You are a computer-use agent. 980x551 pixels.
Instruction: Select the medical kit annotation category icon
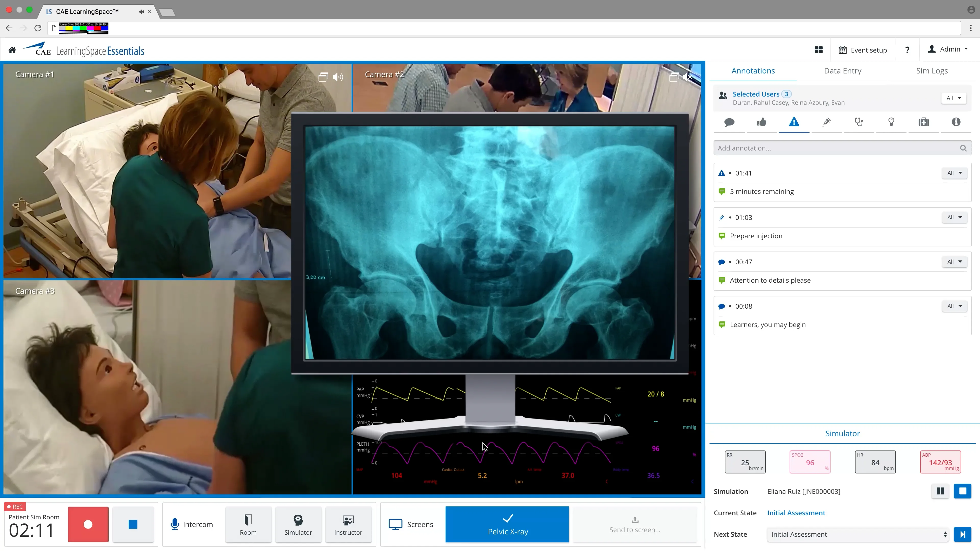923,122
